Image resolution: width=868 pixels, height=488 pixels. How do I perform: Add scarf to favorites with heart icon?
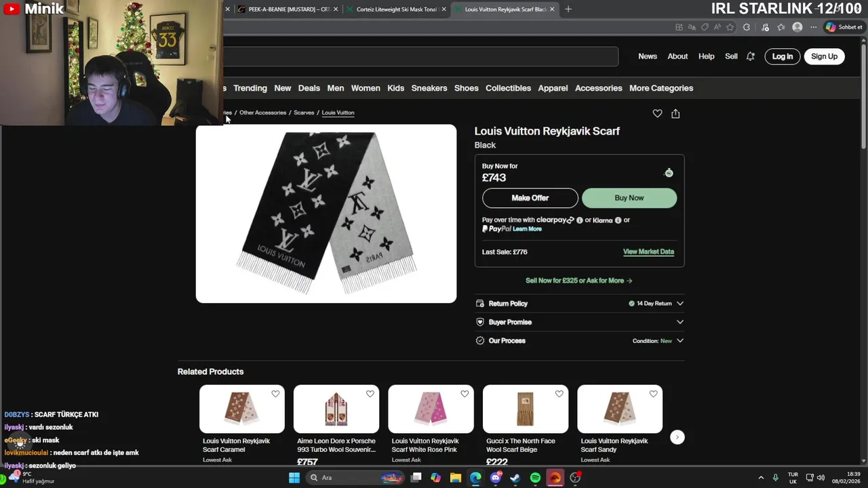coord(657,113)
